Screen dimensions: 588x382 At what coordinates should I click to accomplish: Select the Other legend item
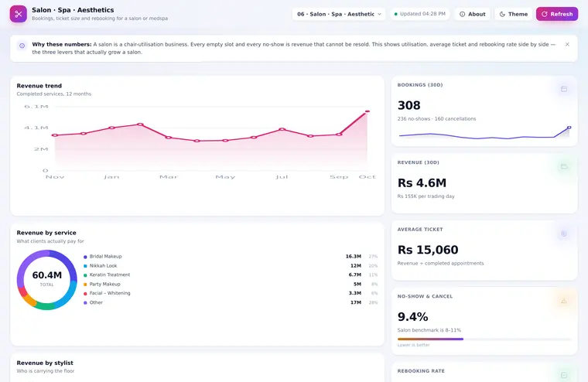point(231,302)
